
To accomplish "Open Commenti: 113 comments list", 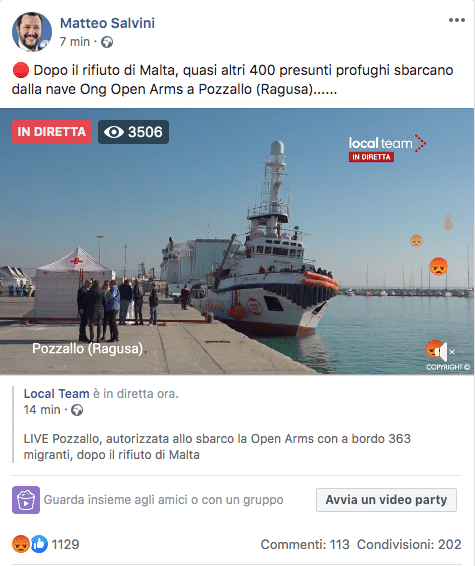I will pos(305,544).
